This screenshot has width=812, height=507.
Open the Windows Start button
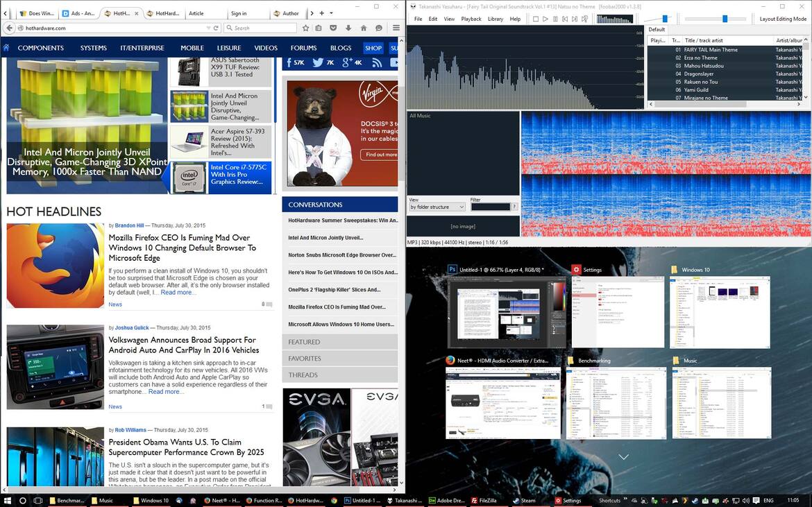[7, 500]
